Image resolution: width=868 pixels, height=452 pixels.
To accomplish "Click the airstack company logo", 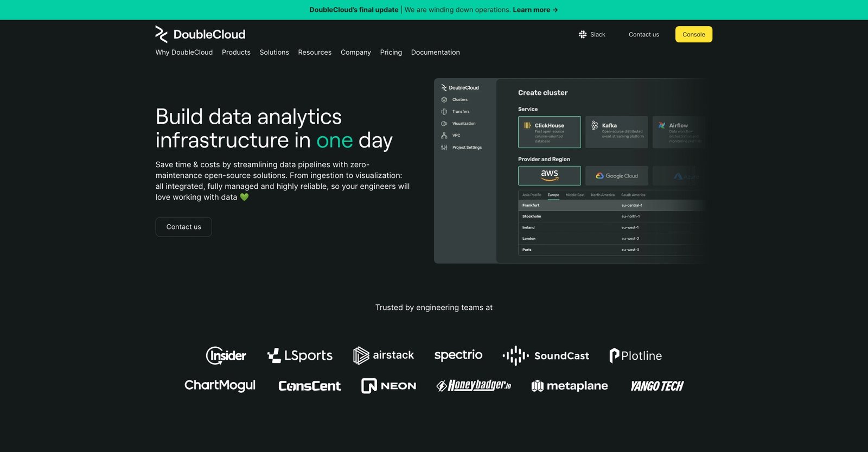I will (384, 355).
